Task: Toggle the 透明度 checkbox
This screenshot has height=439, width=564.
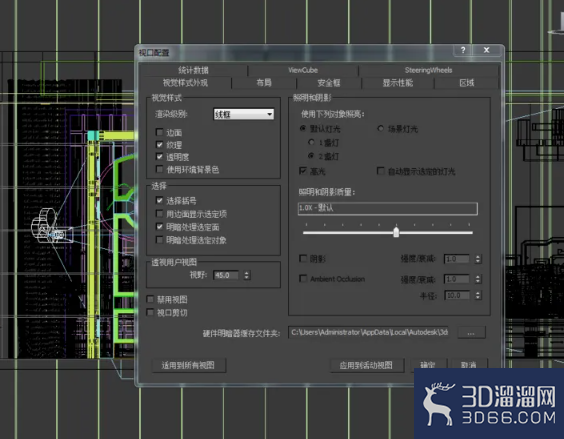Action: 160,157
